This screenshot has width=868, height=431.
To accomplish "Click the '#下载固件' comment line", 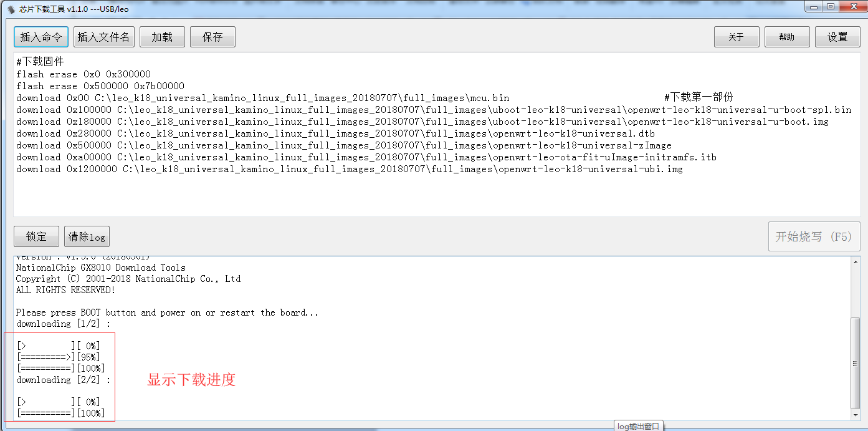I will [x=41, y=62].
